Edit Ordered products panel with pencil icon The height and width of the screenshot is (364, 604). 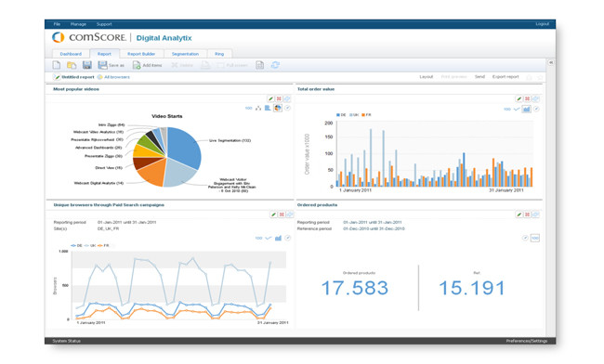coord(519,214)
